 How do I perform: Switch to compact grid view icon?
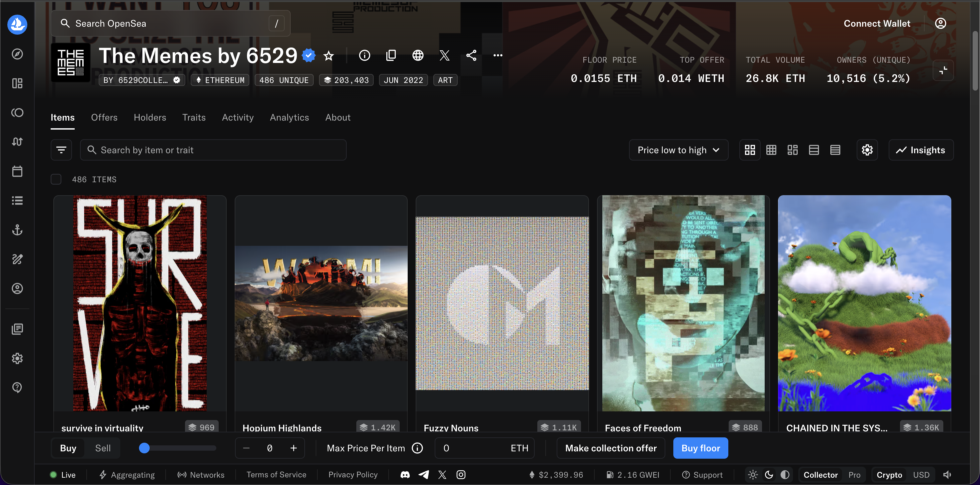pos(771,150)
